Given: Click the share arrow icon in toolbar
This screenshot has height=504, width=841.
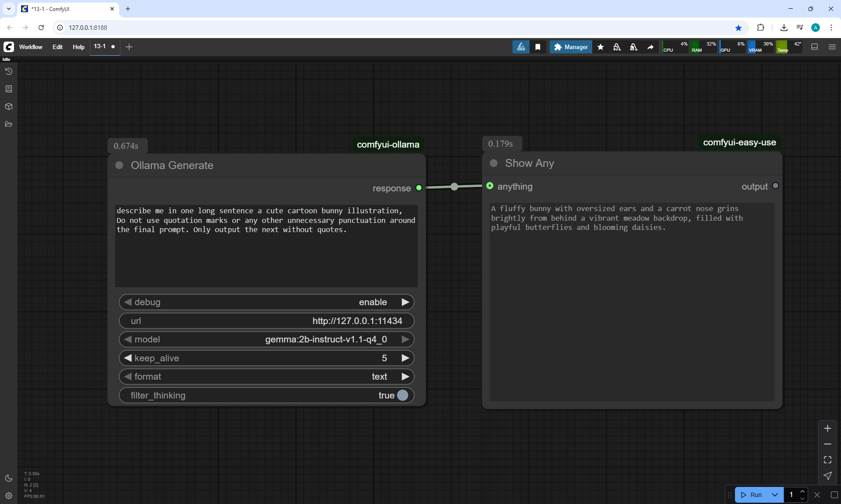Looking at the screenshot, I should click(650, 47).
